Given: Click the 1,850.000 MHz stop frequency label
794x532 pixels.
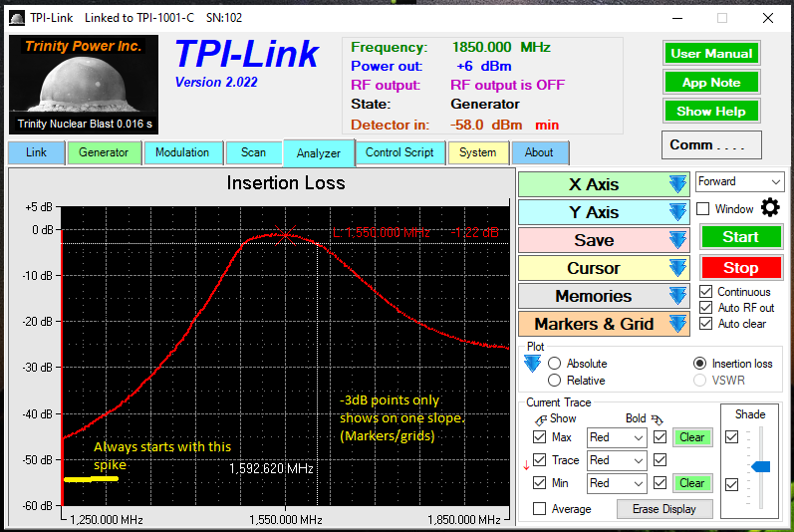Looking at the screenshot, I should click(x=464, y=520).
